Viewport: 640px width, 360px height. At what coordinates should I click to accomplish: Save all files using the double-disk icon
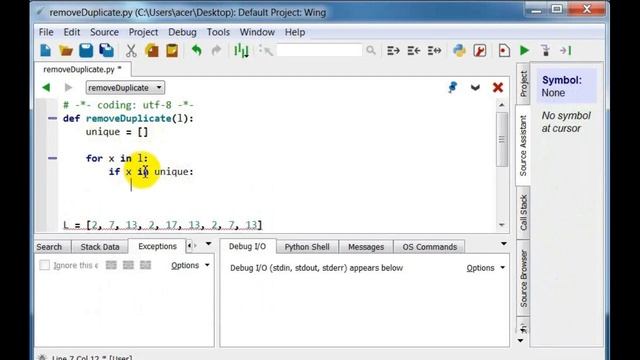(x=106, y=51)
